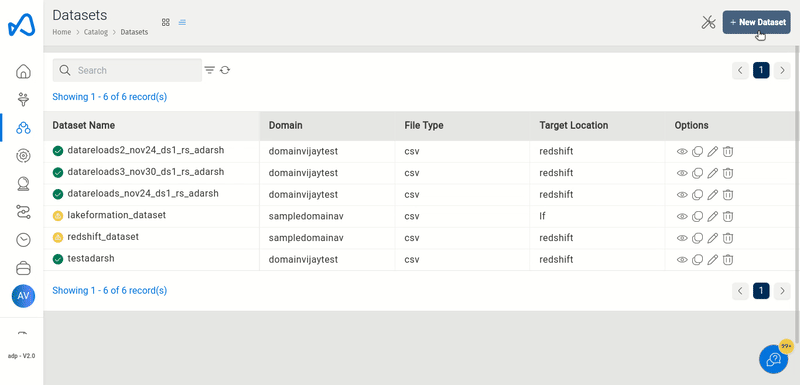This screenshot has width=800, height=385.
Task: Click adp - V2.0 version label
Action: tap(21, 356)
